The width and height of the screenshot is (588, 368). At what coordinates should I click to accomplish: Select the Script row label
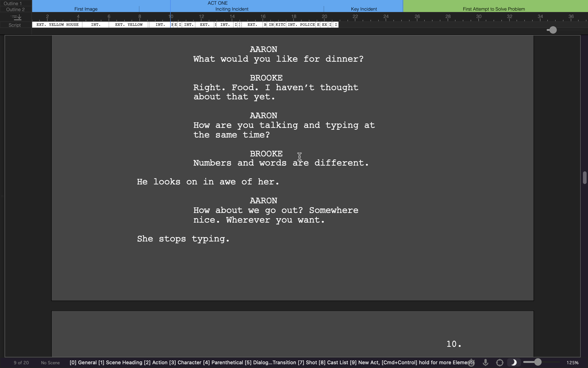[15, 25]
